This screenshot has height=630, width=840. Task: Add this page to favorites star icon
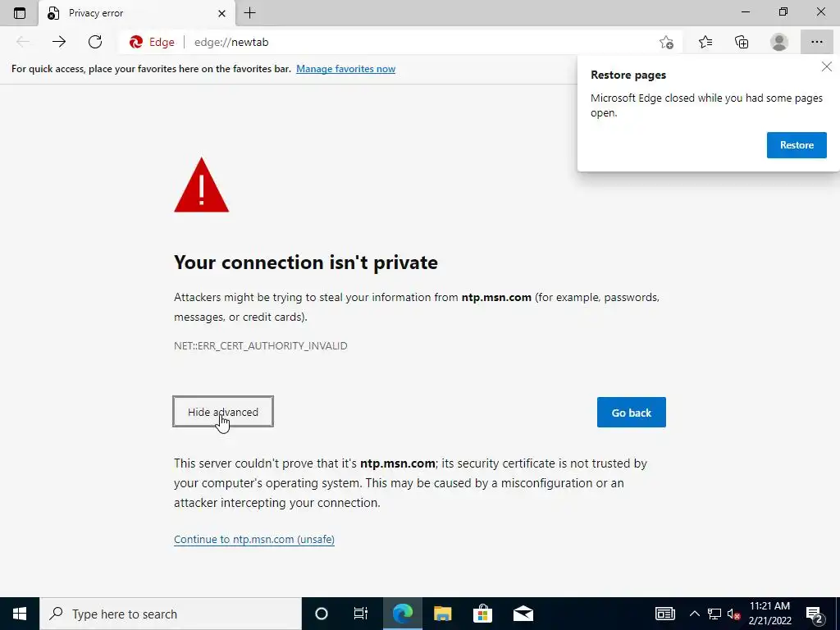click(666, 42)
